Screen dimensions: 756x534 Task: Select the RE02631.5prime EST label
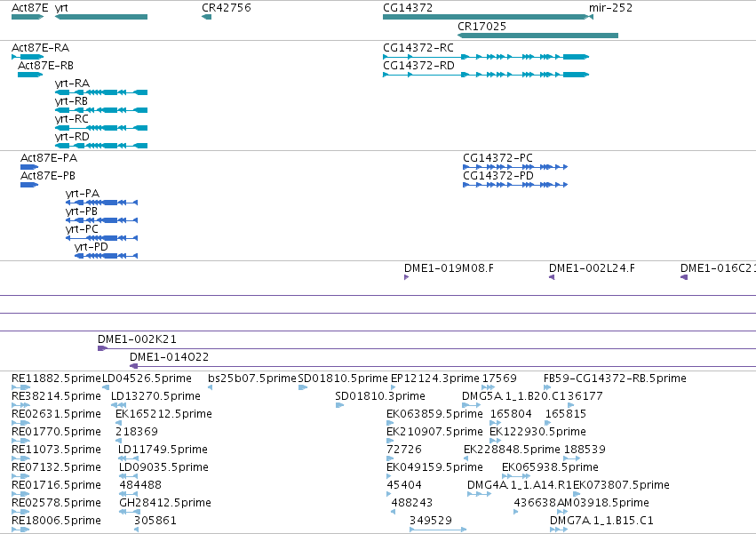(x=56, y=414)
